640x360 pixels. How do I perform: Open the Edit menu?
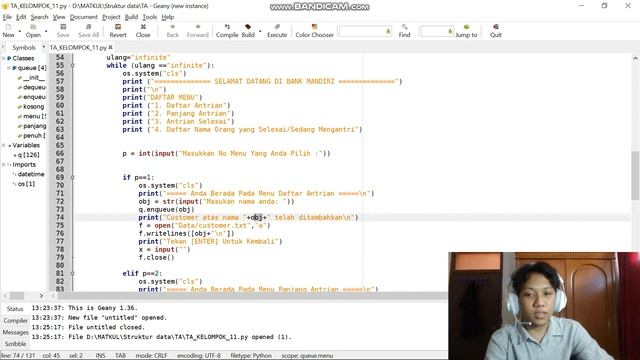coord(21,17)
